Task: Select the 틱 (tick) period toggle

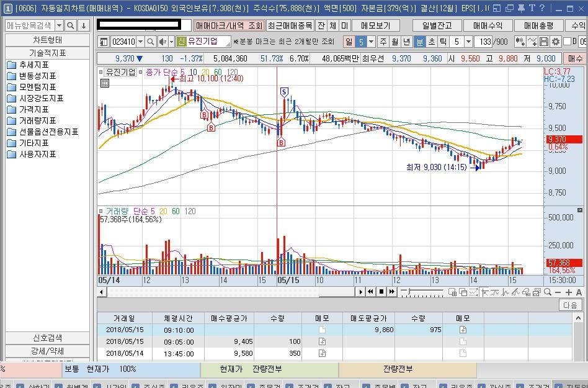Action: pyautogui.click(x=443, y=42)
